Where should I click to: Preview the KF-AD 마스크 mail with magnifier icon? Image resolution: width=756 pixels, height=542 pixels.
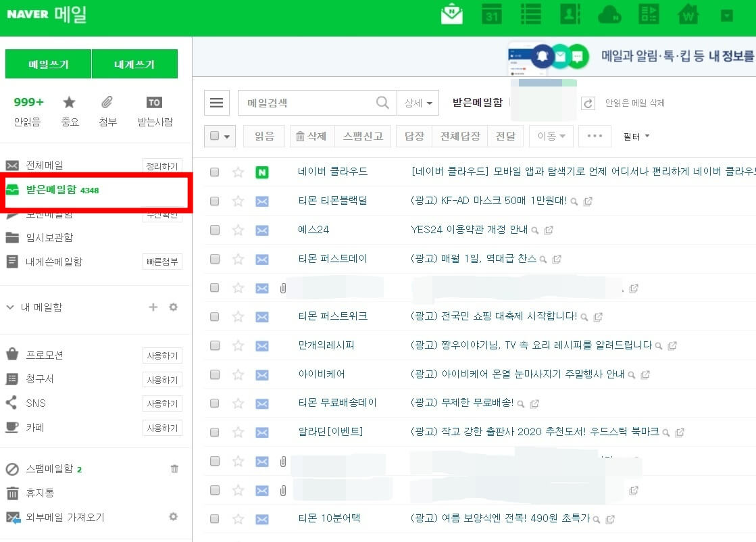coord(574,201)
